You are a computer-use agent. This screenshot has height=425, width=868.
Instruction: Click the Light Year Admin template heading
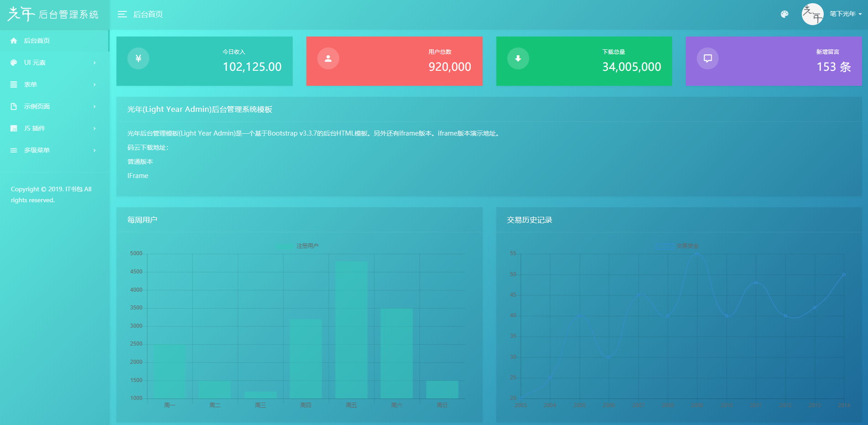tap(200, 110)
